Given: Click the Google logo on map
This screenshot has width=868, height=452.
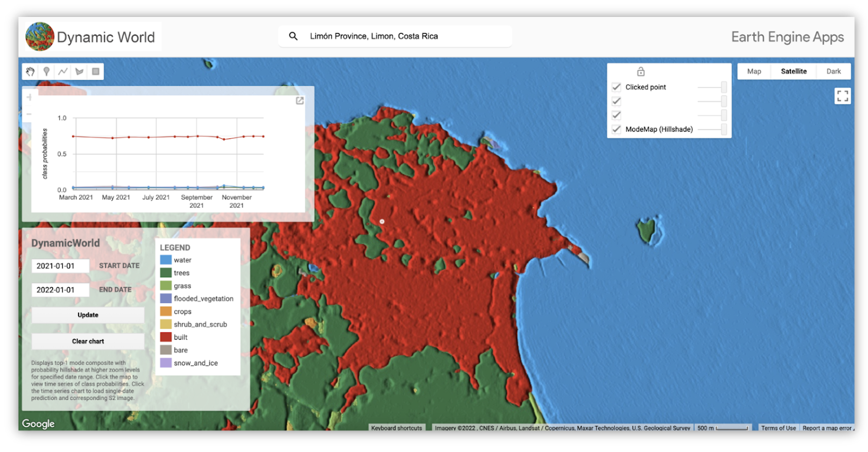Looking at the screenshot, I should click(x=38, y=424).
